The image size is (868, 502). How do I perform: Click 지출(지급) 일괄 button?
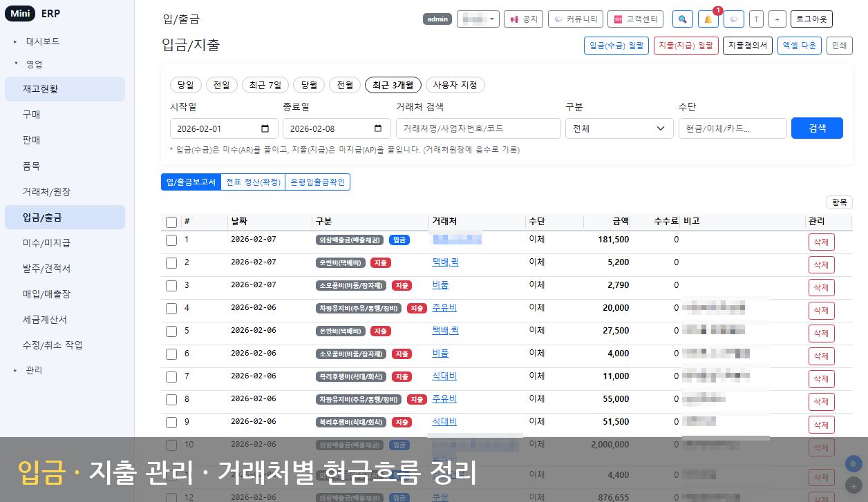coord(686,46)
